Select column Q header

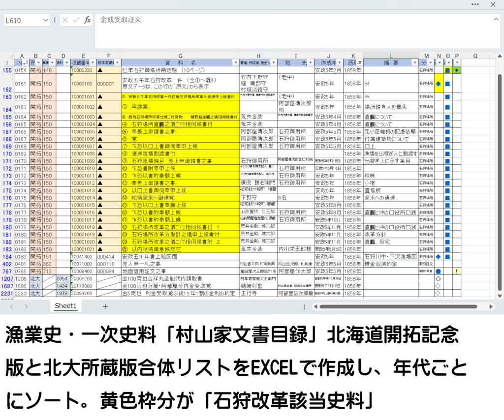coord(475,56)
